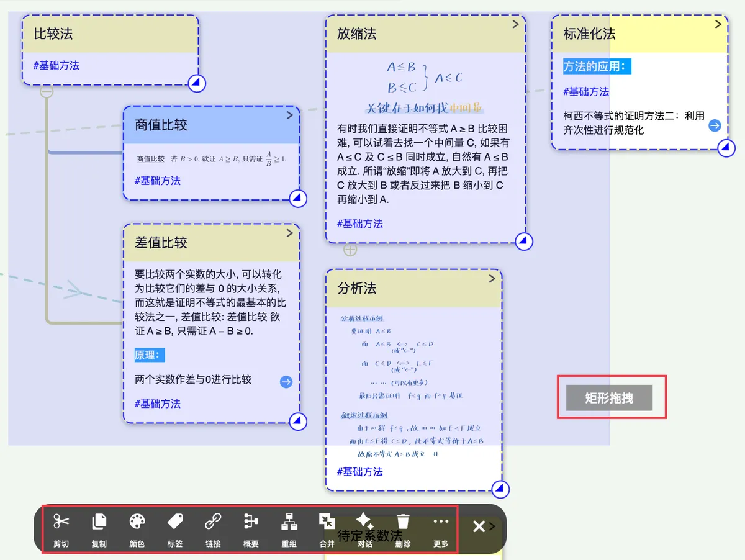The width and height of the screenshot is (745, 560).
Task: Click the Tag (标签) icon
Action: pyautogui.click(x=175, y=522)
